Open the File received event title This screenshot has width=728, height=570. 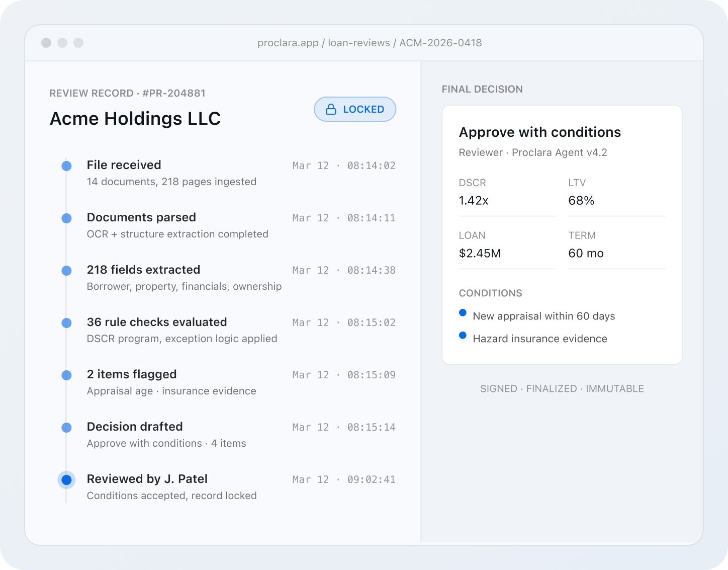tap(124, 165)
